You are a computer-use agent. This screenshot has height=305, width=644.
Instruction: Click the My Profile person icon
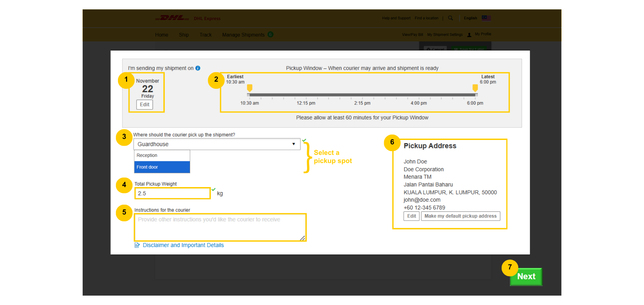469,35
